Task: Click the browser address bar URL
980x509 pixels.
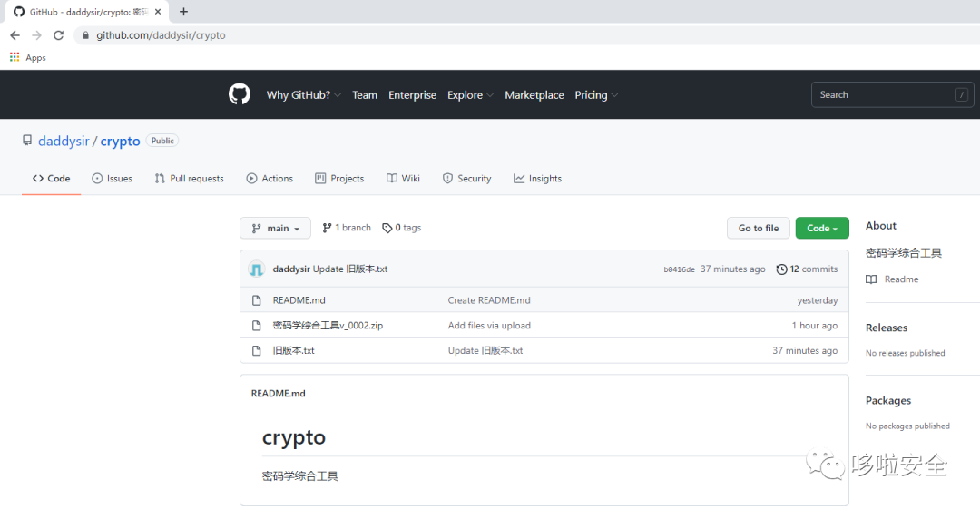Action: tap(161, 35)
